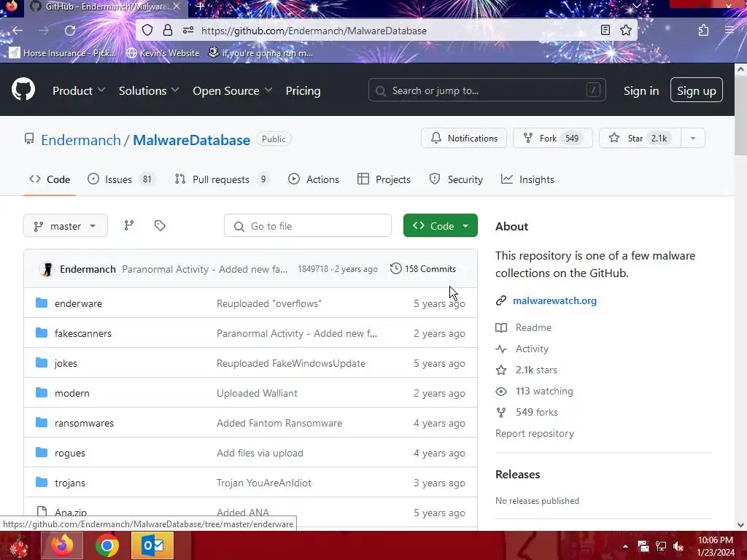Viewport: 747px width, 560px height.
Task: Open the fakescanners folder
Action: [83, 333]
